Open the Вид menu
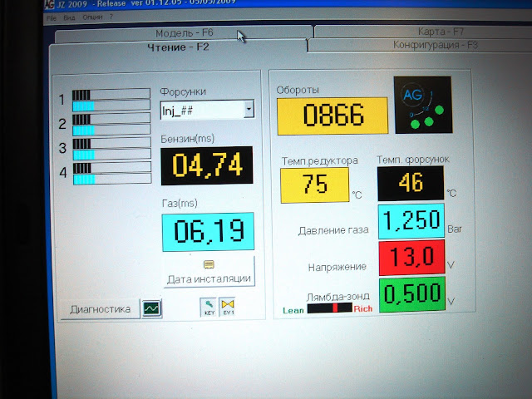 coord(69,17)
